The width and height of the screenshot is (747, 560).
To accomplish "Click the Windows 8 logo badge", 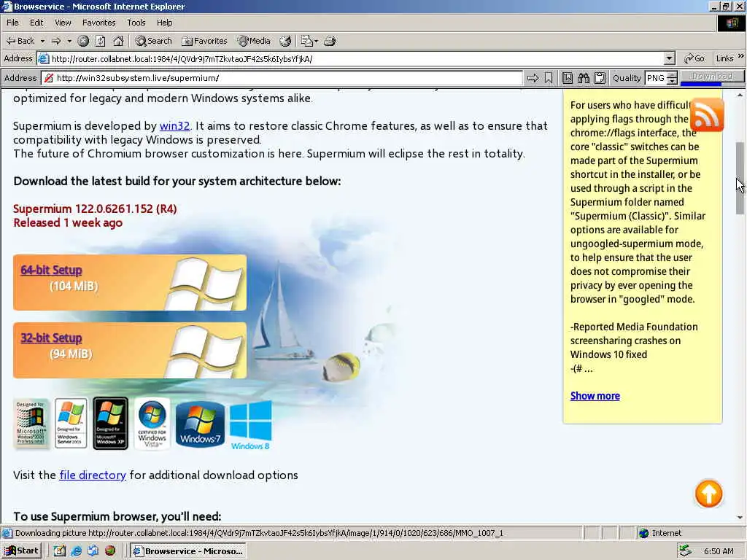I will click(x=251, y=425).
